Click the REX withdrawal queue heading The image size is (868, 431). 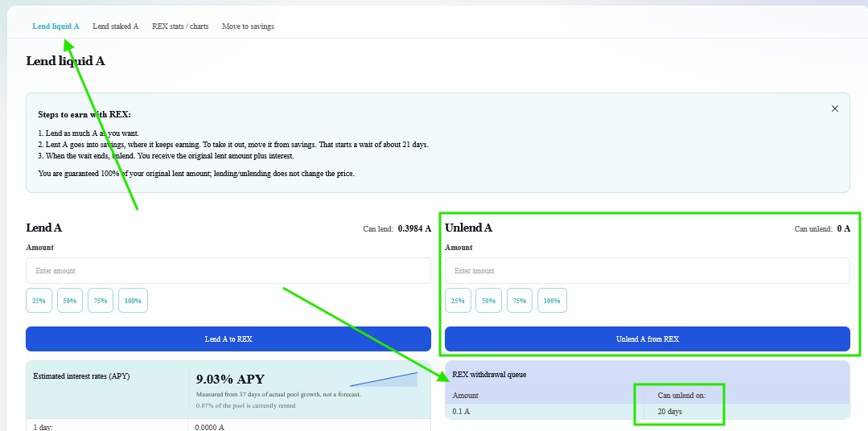(489, 375)
